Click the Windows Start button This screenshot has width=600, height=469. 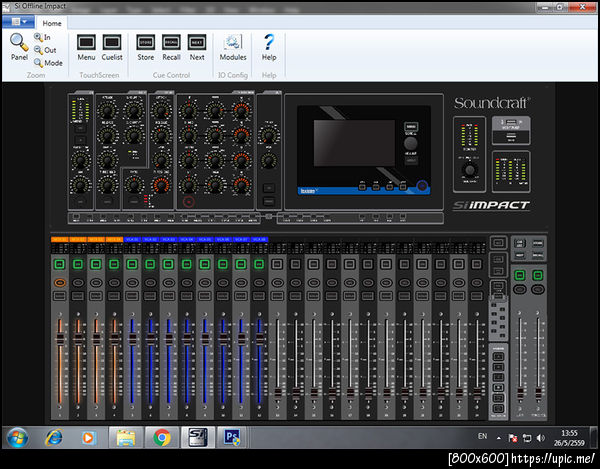point(17,437)
